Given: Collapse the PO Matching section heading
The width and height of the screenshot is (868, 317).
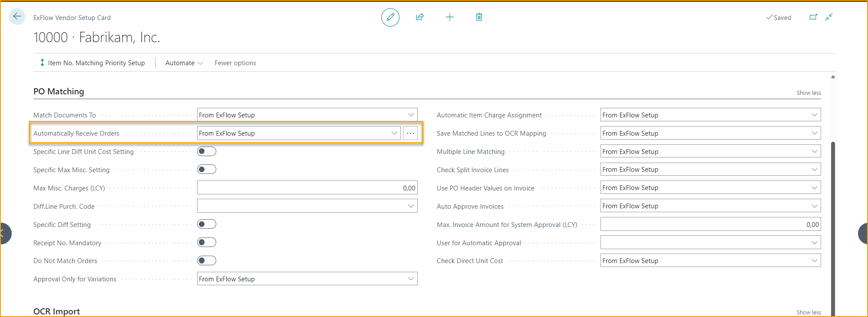Looking at the screenshot, I should point(59,91).
